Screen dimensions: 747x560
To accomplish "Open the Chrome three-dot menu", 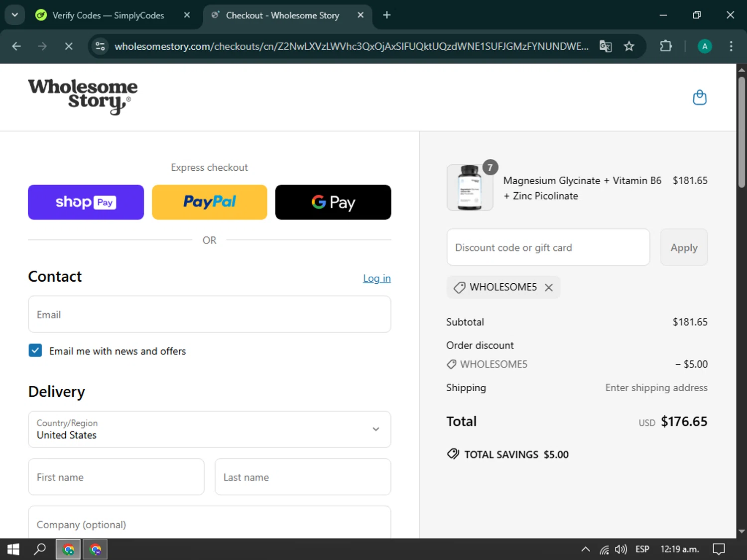I will (x=731, y=46).
